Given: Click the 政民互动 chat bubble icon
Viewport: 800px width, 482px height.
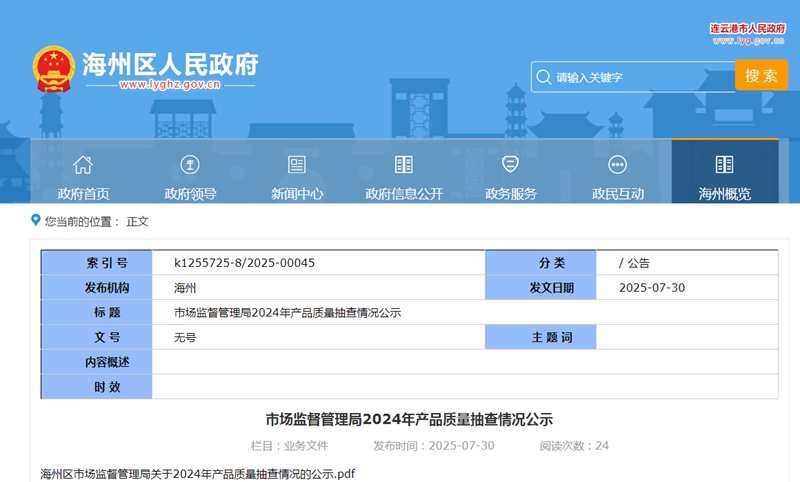Looking at the screenshot, I should [618, 165].
